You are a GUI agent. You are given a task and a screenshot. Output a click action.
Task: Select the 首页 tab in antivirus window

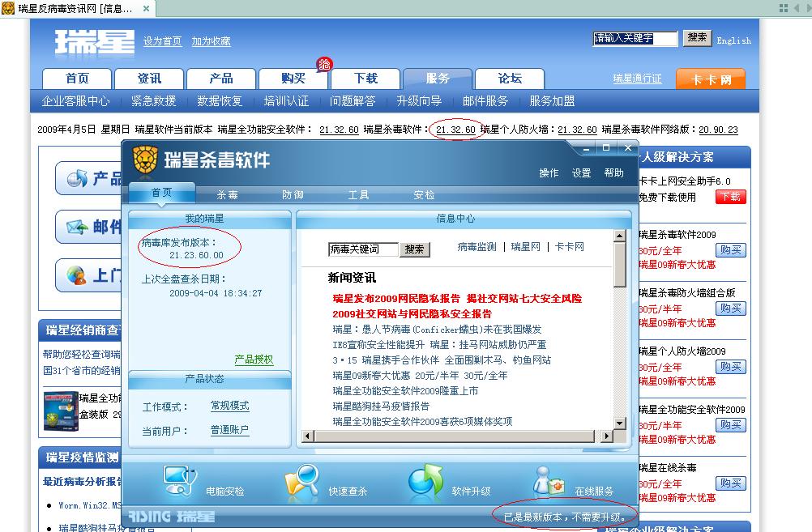161,193
